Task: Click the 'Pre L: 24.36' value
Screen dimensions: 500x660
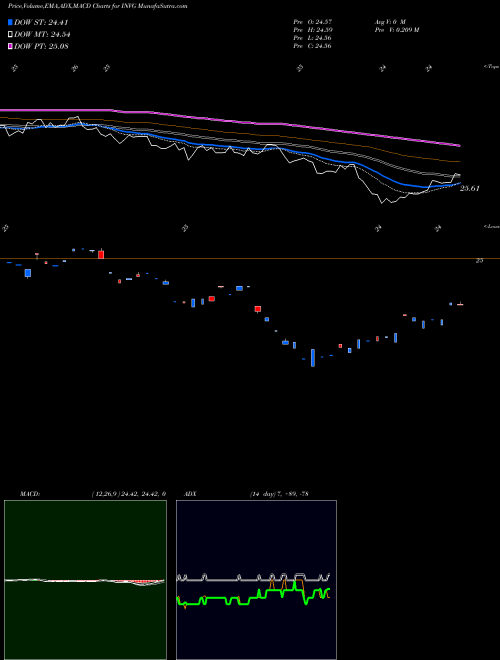Action: click(312, 38)
